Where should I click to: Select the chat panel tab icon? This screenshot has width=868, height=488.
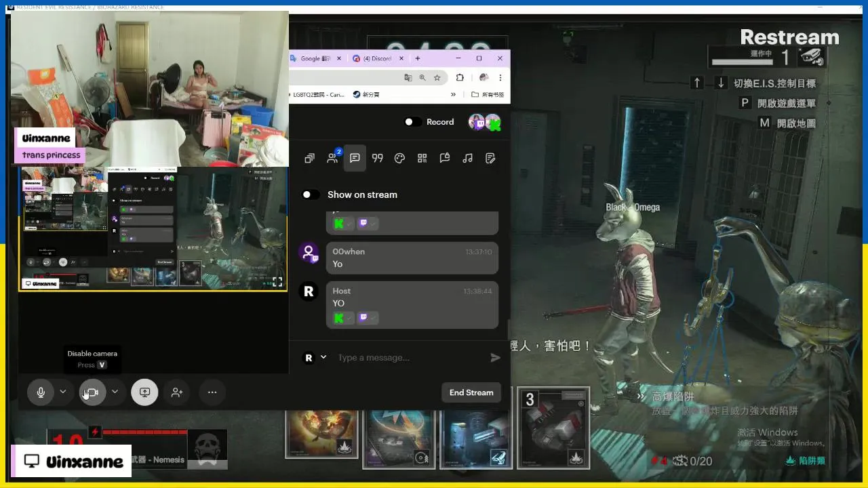coord(355,158)
